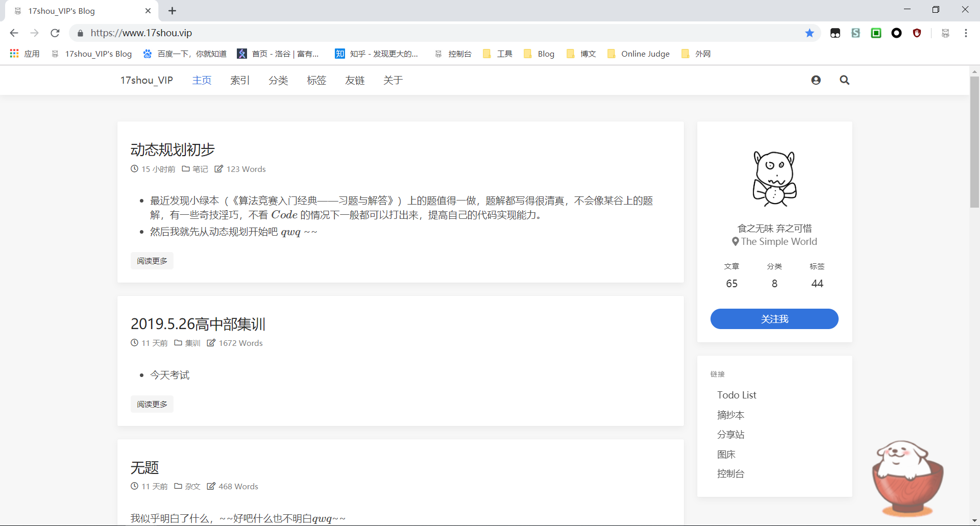The height and width of the screenshot is (526, 980).
Task: Open the Luogu homepage bookmark
Action: click(x=278, y=54)
